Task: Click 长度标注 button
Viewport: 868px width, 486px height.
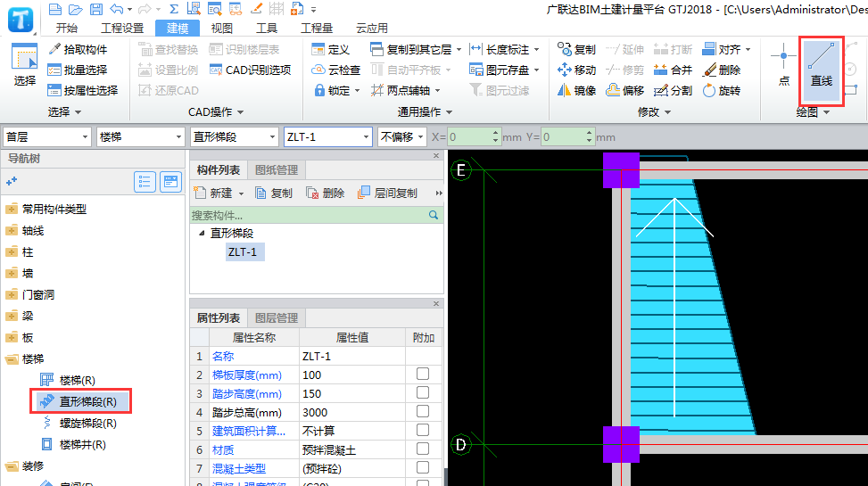Action: [x=504, y=49]
